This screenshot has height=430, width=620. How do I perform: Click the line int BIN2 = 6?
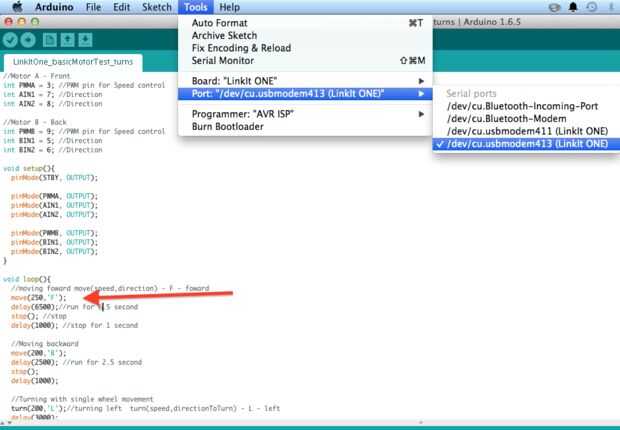coord(53,150)
